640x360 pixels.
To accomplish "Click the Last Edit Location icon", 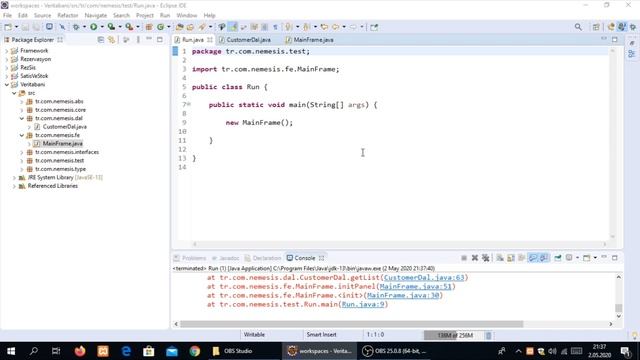I will pos(324,27).
